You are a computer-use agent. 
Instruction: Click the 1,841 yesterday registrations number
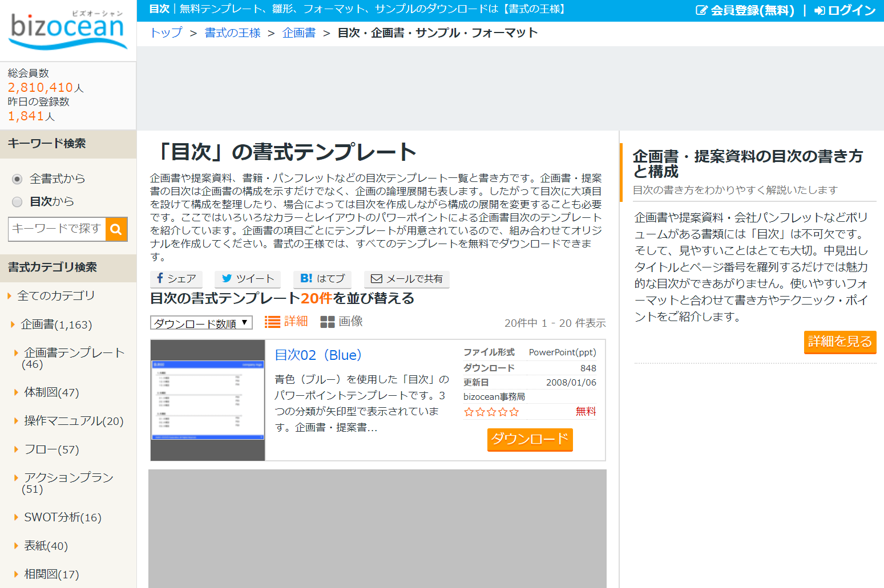(26, 116)
